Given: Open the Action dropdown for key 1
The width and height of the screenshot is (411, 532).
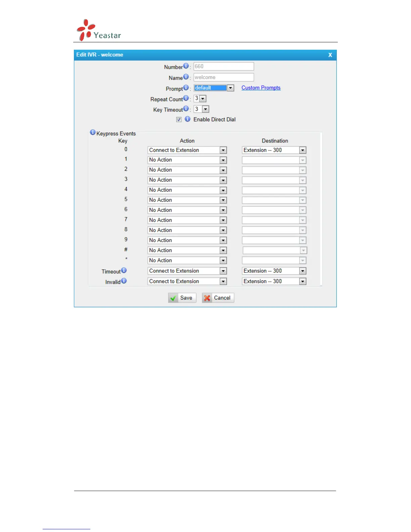Looking at the screenshot, I should [x=187, y=160].
